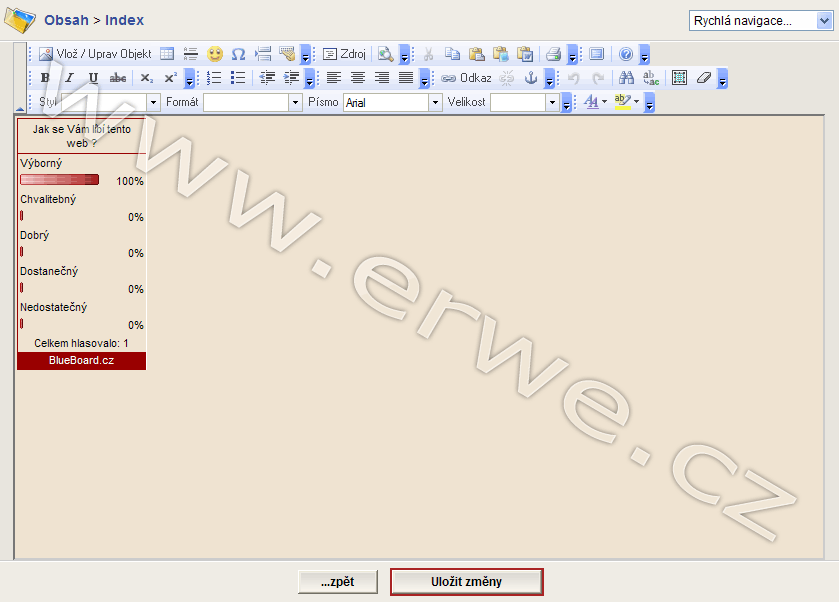Open the Replace dialog
The height and width of the screenshot is (602, 839).
[x=651, y=78]
